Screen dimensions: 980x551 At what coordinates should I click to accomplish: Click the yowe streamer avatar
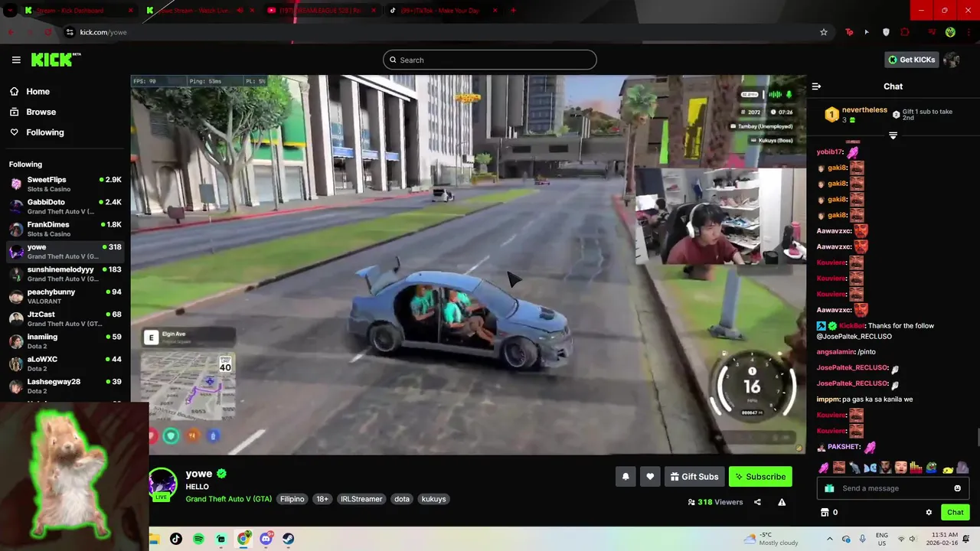(162, 484)
